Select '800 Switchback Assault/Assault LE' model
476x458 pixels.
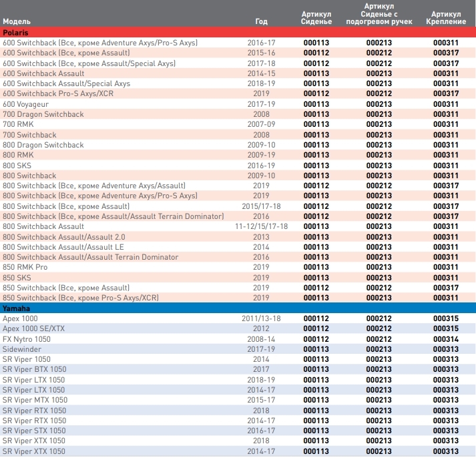pos(63,247)
